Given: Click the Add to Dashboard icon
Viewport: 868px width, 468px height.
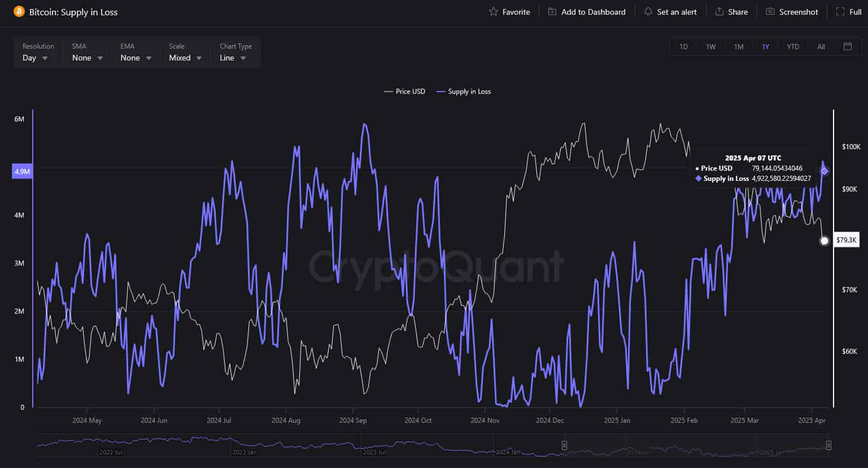Looking at the screenshot, I should [552, 12].
